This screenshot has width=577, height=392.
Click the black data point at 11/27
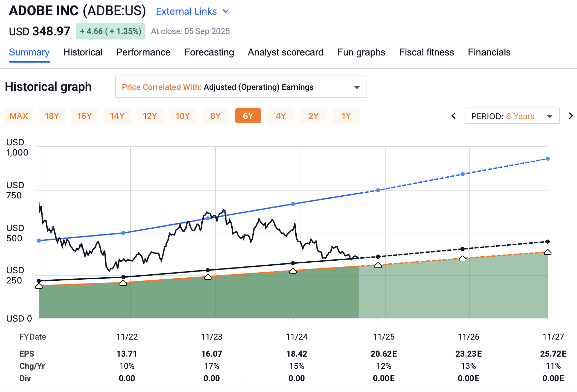(x=548, y=242)
